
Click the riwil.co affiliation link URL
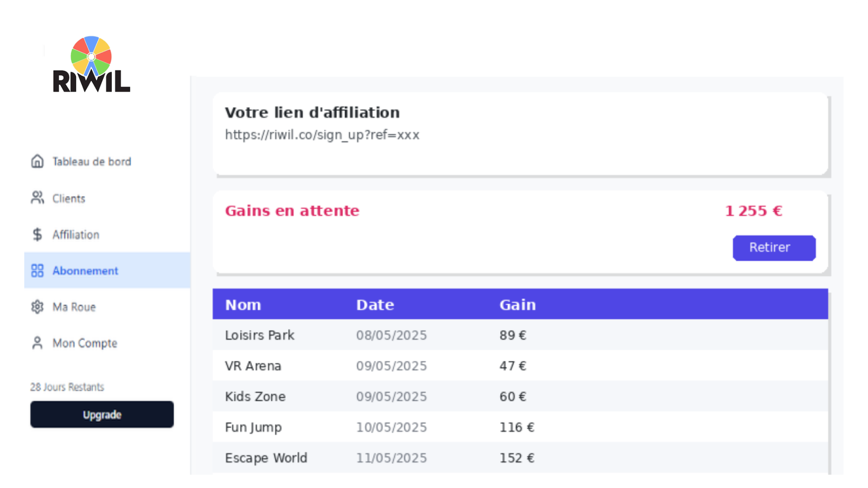tap(322, 135)
